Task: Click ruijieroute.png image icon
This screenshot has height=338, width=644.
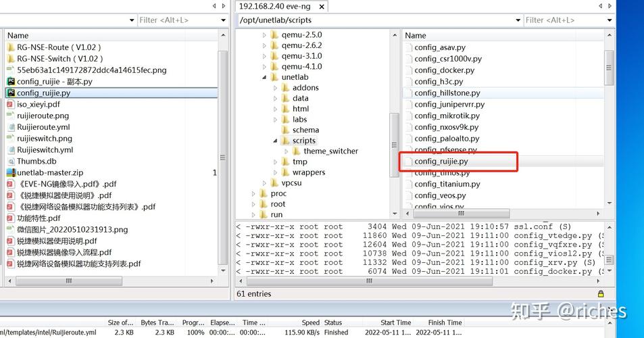Action: coord(11,116)
